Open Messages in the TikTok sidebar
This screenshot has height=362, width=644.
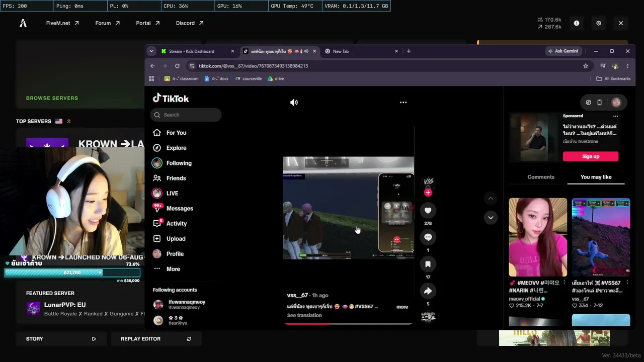[180, 208]
